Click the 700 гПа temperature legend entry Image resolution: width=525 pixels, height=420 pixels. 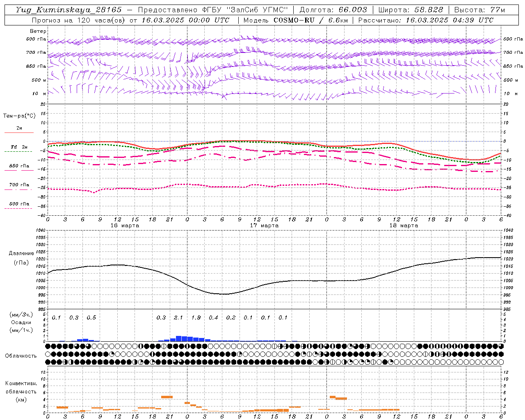click(19, 185)
